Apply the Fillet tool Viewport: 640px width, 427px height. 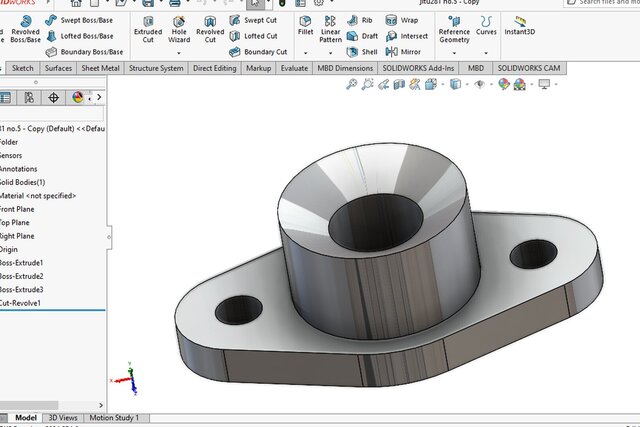tap(305, 25)
